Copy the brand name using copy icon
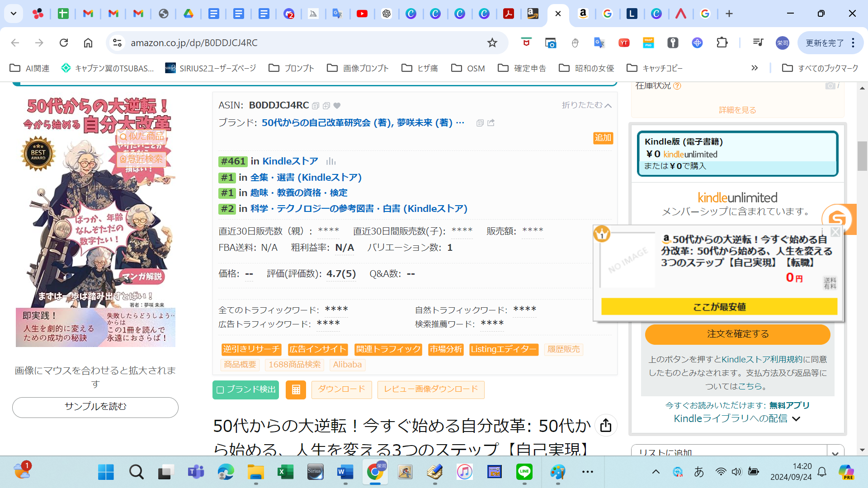 click(x=480, y=123)
